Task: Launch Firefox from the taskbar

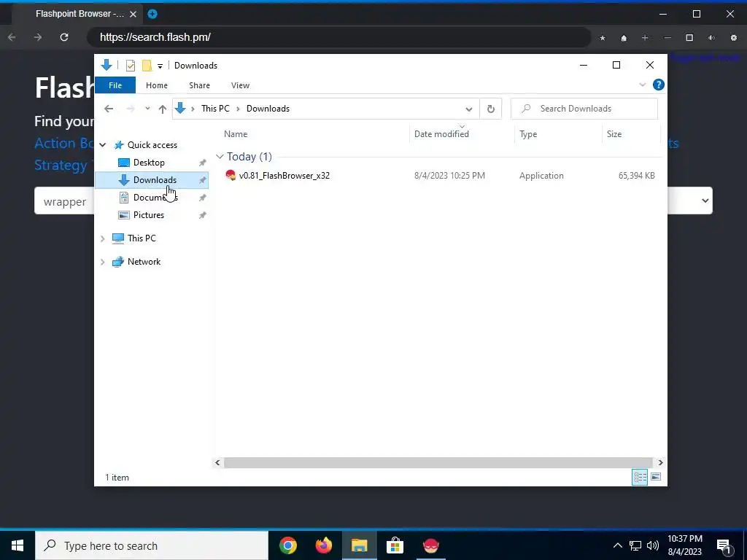Action: tap(323, 545)
